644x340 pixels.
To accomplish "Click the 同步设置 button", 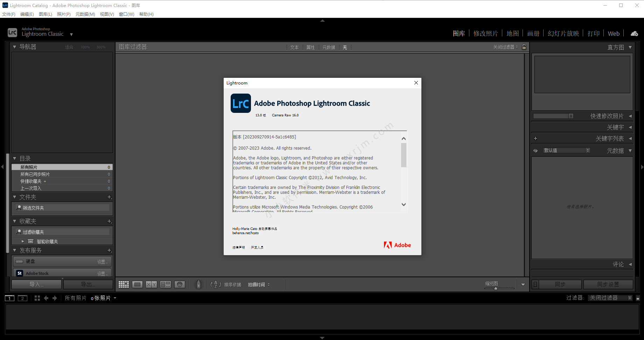I will pos(608,284).
